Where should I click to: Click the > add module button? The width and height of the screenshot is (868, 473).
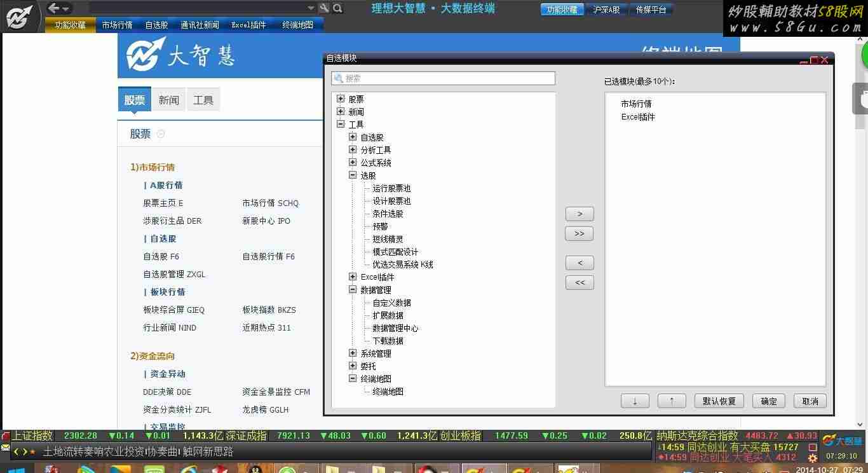pos(580,214)
